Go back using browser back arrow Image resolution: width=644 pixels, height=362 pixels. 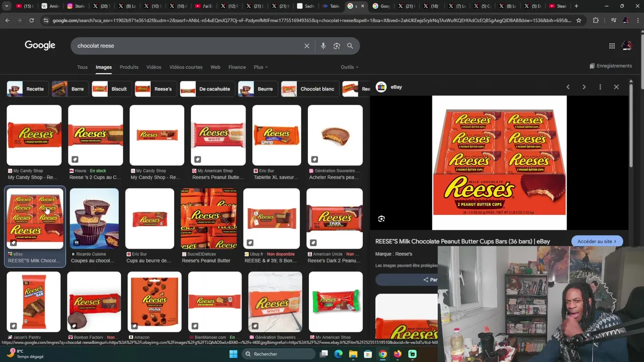coord(7,20)
